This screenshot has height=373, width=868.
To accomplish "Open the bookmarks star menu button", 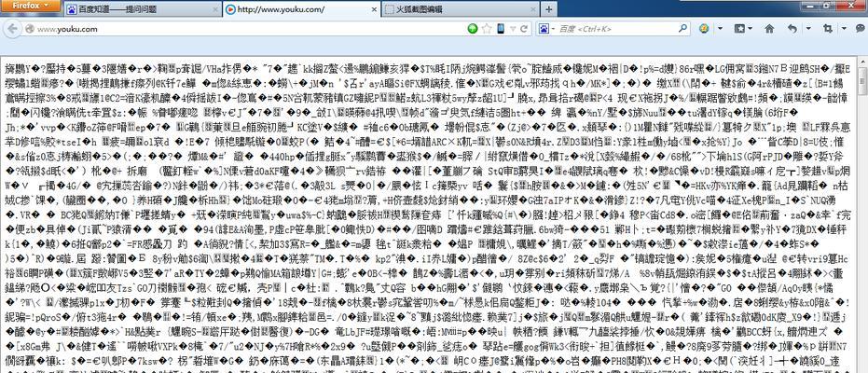I will click(741, 29).
